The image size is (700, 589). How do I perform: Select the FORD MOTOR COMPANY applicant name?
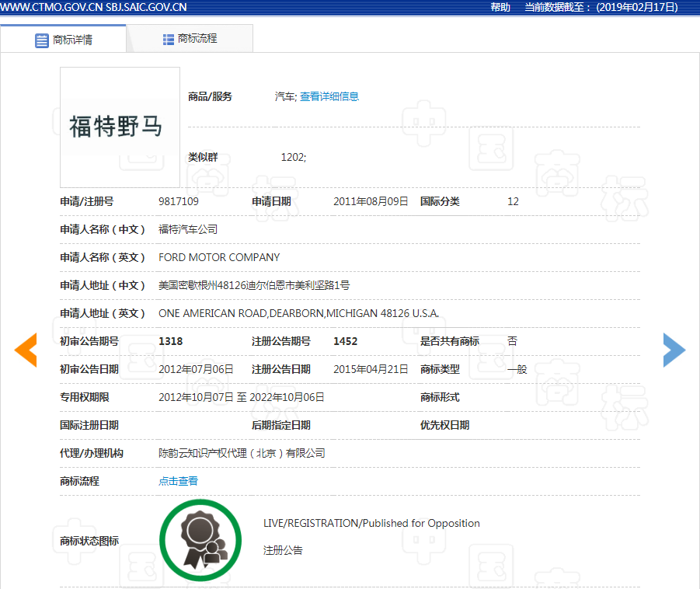[x=219, y=257]
